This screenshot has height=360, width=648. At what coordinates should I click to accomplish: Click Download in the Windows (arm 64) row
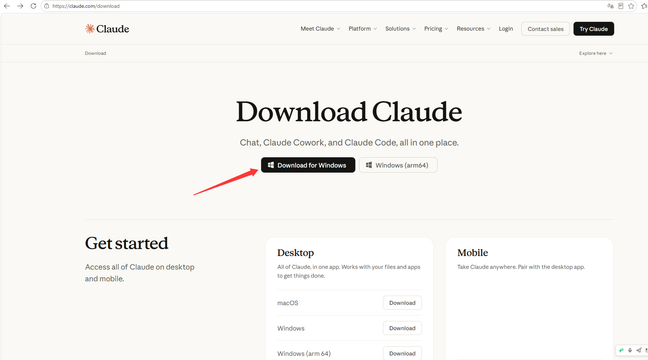402,353
